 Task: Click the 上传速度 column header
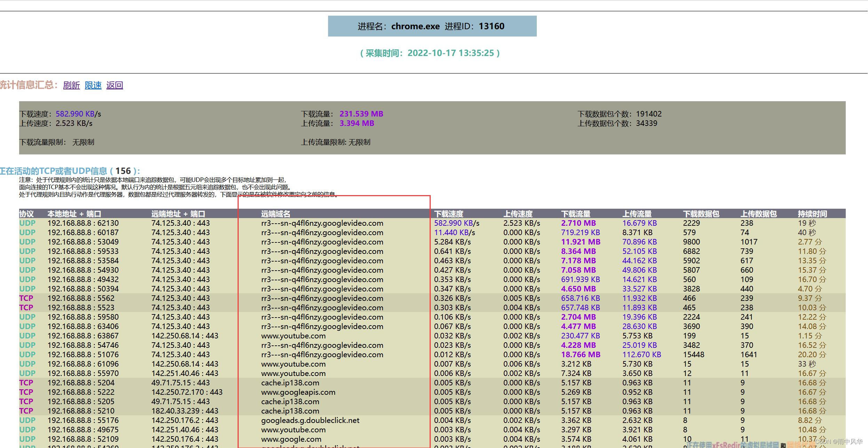click(518, 214)
